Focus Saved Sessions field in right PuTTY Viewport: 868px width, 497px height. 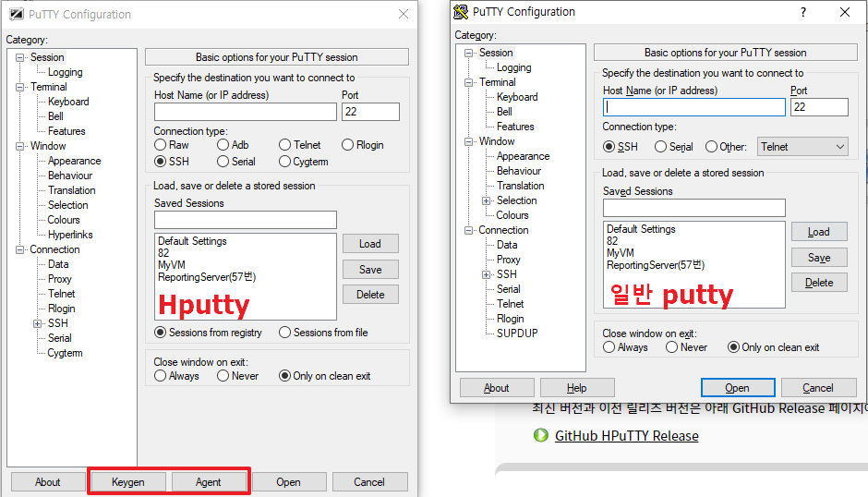[x=694, y=208]
